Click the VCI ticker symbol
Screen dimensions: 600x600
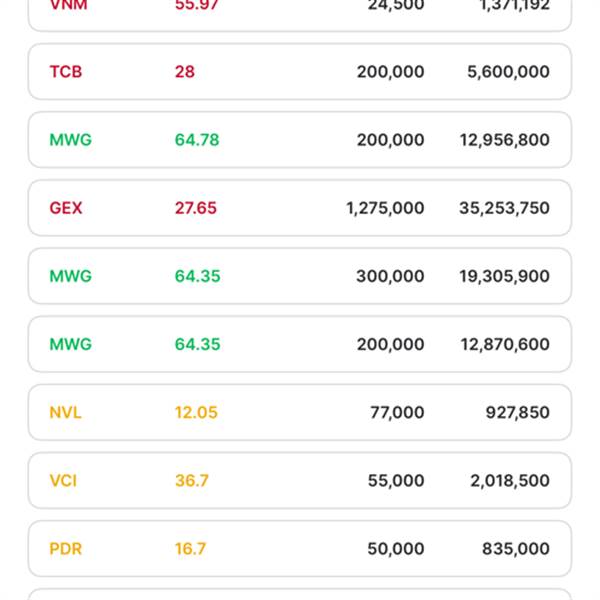click(63, 481)
